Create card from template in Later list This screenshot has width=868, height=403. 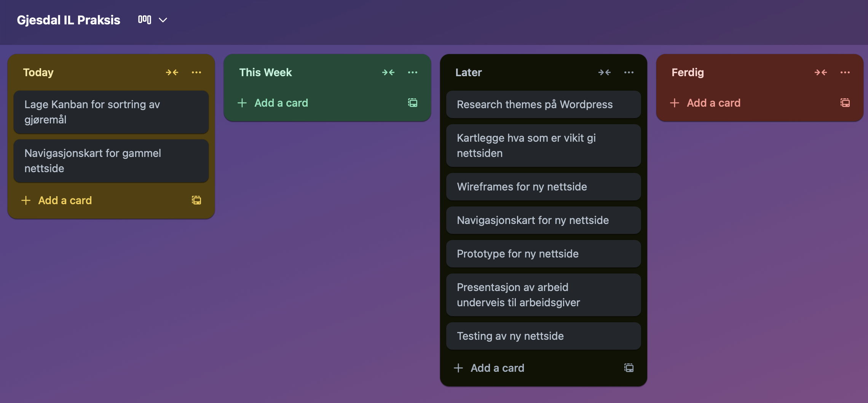[629, 368]
